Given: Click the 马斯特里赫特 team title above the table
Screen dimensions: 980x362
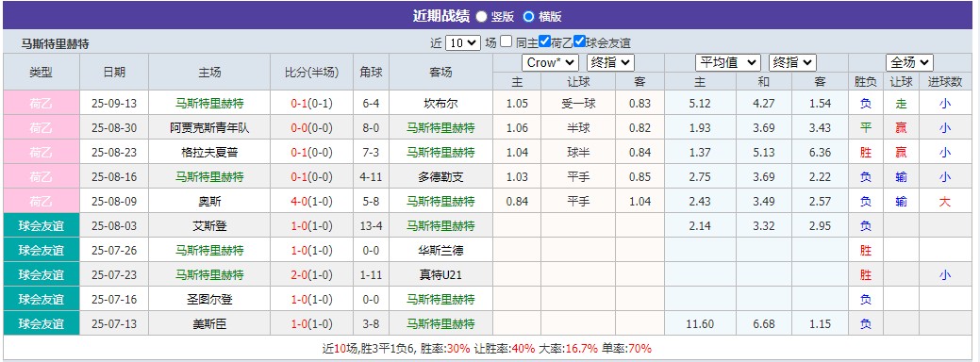Looking at the screenshot, I should pos(55,43).
